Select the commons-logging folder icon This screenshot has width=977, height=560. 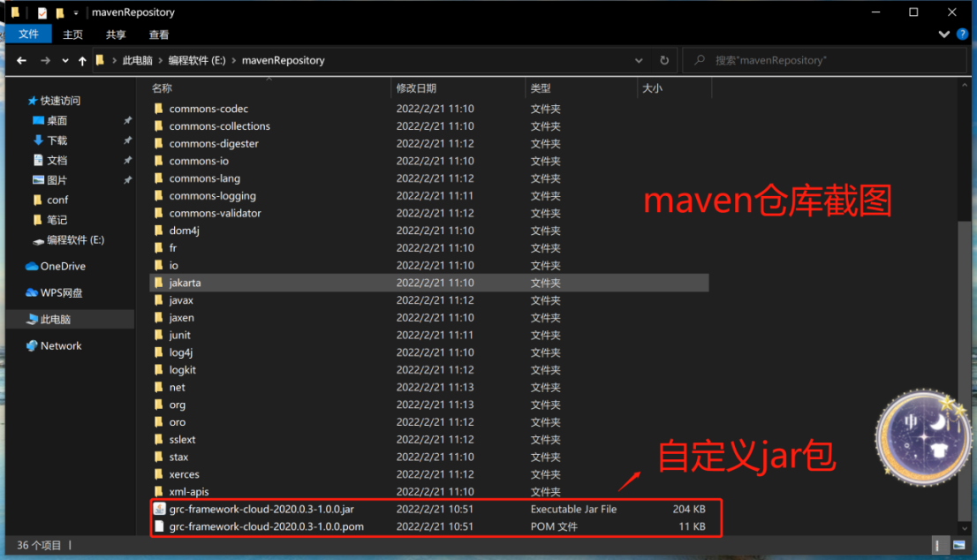(159, 195)
